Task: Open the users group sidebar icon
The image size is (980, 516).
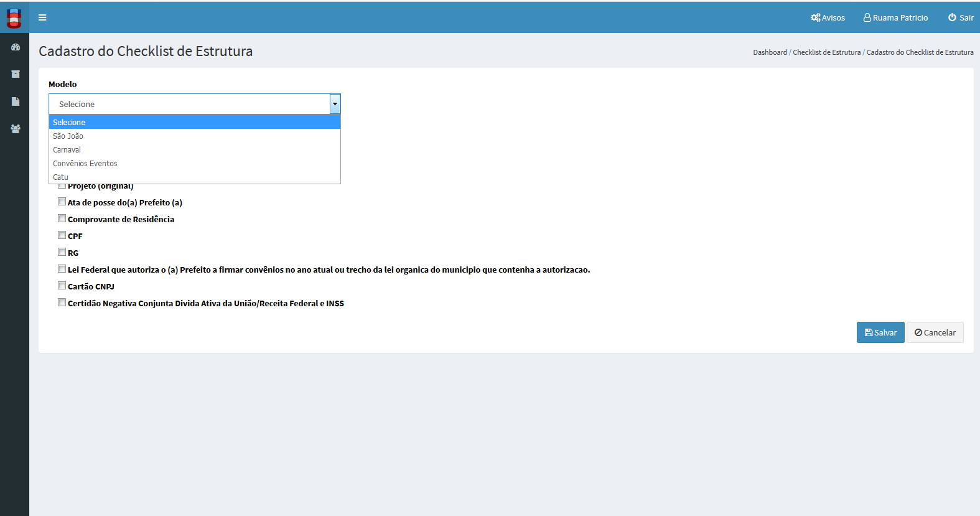Action: (16, 129)
